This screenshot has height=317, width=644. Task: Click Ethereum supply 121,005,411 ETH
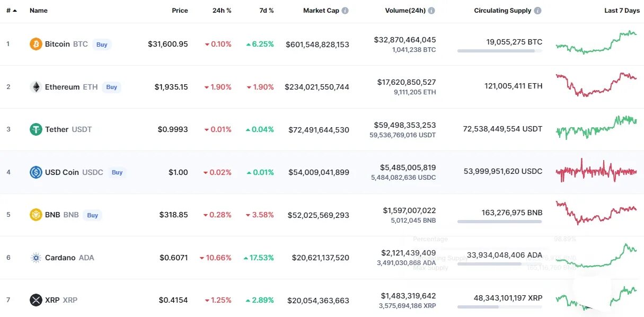pyautogui.click(x=514, y=86)
